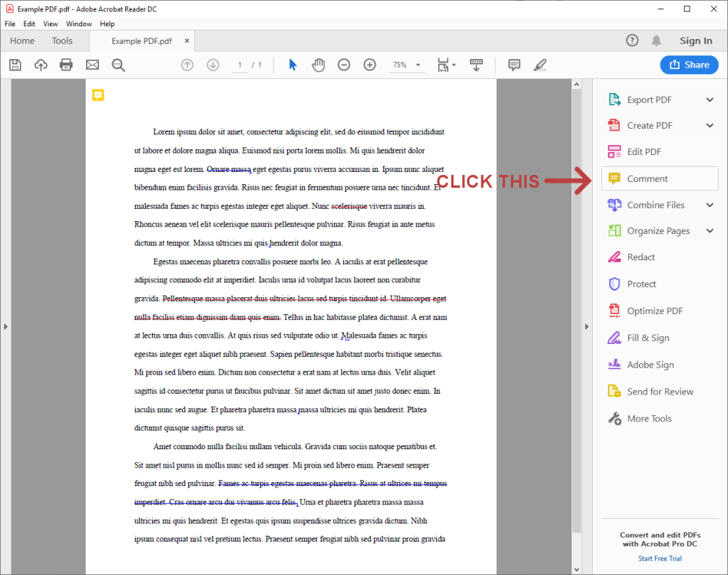This screenshot has height=575, width=728.
Task: Open the Help question mark icon
Action: 632,41
